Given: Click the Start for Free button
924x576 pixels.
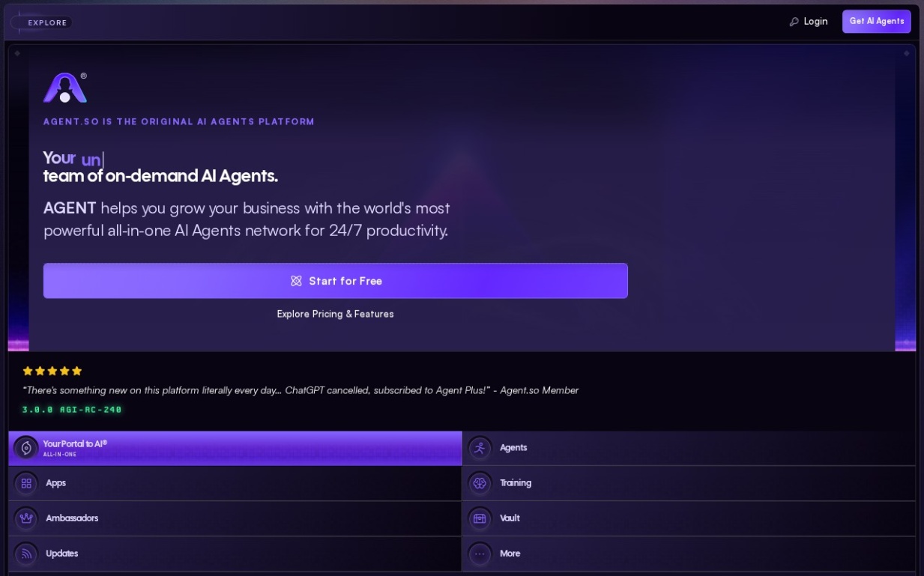Looking at the screenshot, I should [x=335, y=281].
